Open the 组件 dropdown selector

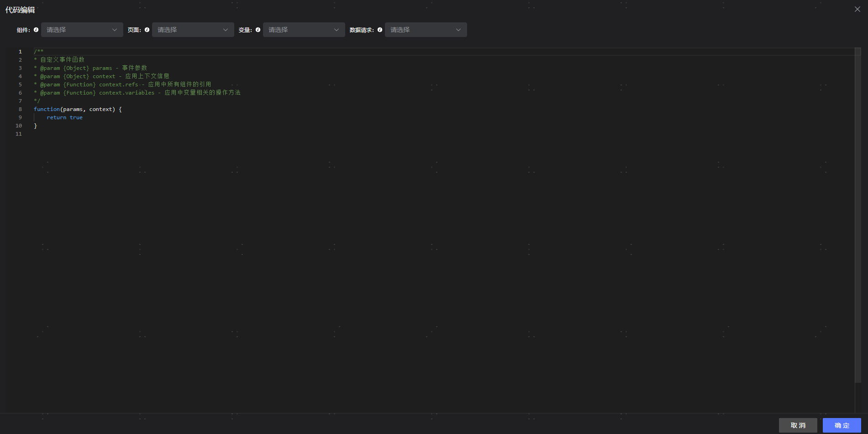point(82,30)
